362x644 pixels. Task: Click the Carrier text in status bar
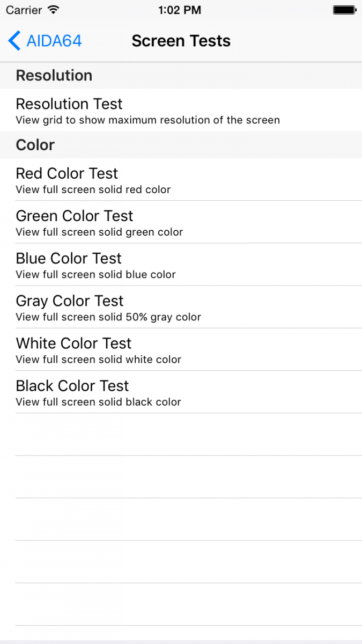pos(24,10)
